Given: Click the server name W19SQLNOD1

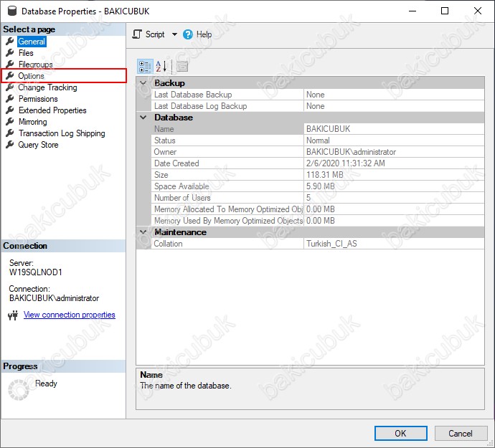Looking at the screenshot, I should tap(35, 272).
